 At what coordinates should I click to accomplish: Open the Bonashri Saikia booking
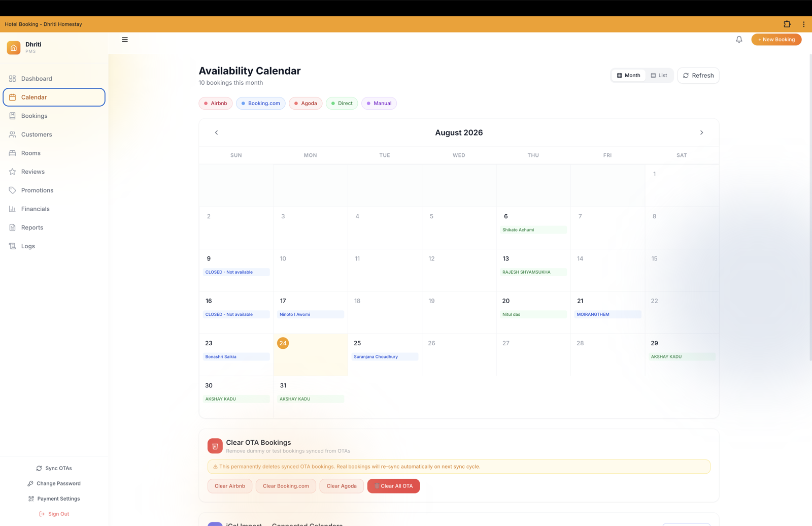pos(236,356)
